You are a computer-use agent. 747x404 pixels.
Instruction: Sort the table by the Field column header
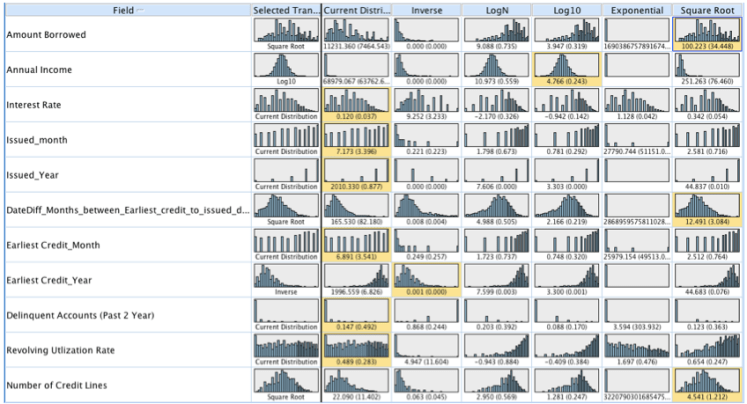coord(125,9)
